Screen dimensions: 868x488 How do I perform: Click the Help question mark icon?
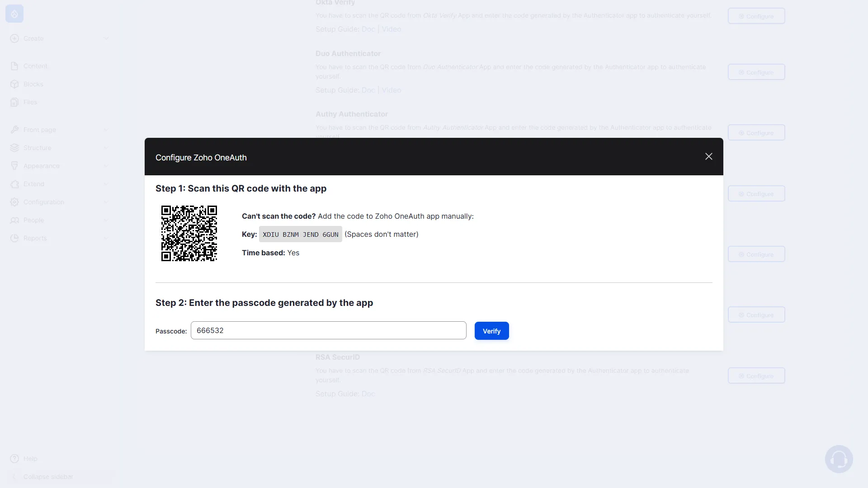14,459
